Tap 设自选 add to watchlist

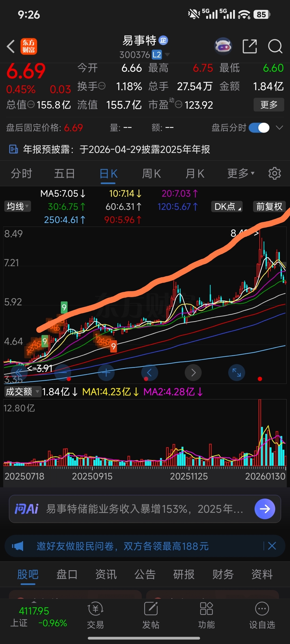click(x=262, y=616)
